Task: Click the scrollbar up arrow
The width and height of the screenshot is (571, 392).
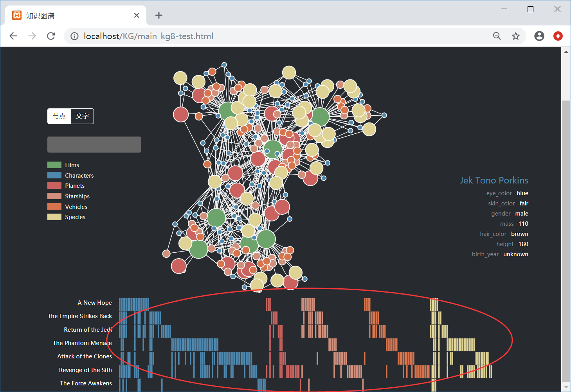Action: tap(566, 52)
